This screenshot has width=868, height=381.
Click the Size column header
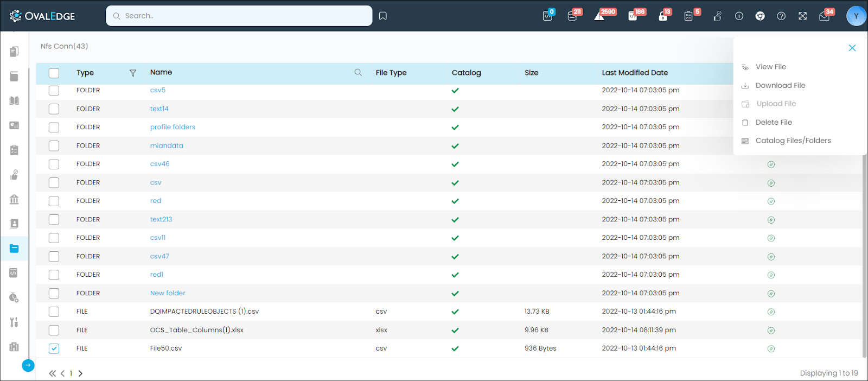[x=532, y=73]
